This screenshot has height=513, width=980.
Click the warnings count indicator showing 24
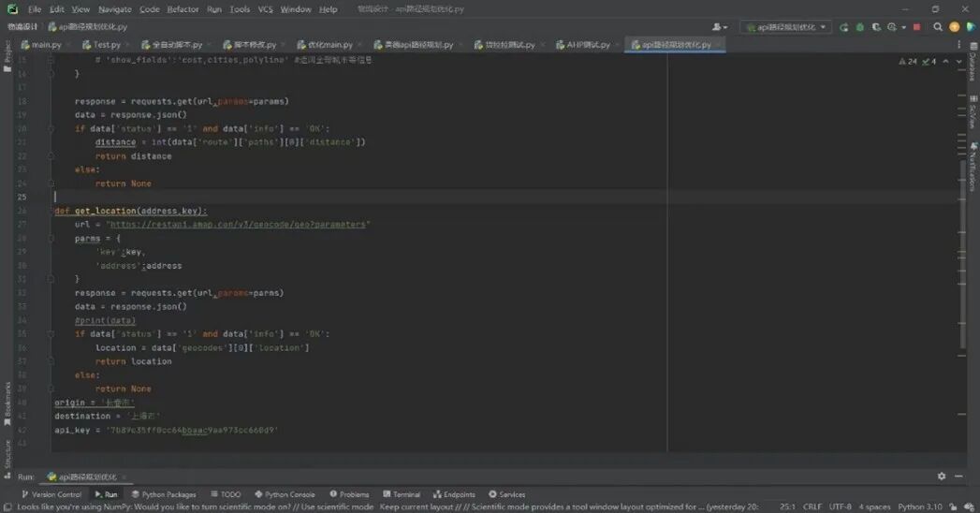(908, 61)
